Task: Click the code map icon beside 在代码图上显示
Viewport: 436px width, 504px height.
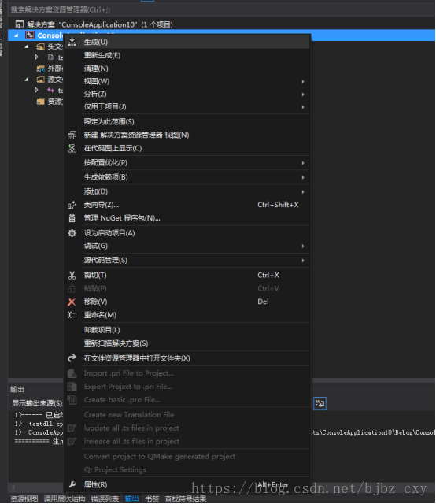Action: click(x=72, y=148)
